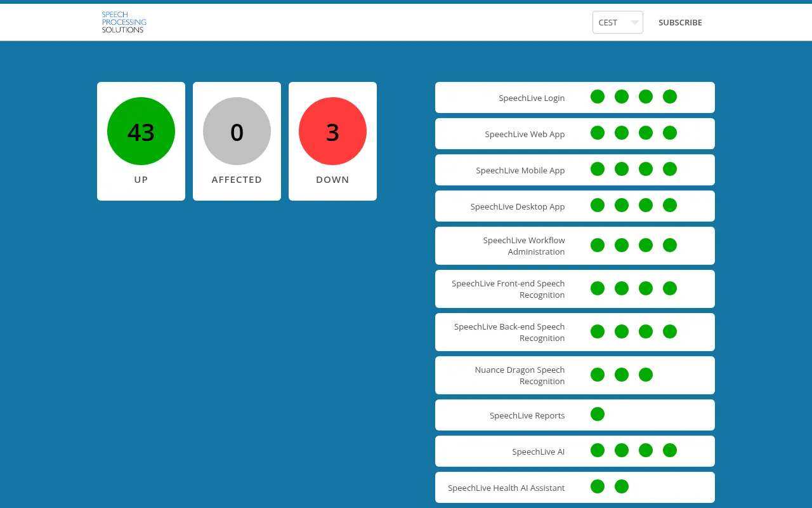812x508 pixels.
Task: Click the fourth green dot for SpeechLive AI
Action: click(x=670, y=450)
